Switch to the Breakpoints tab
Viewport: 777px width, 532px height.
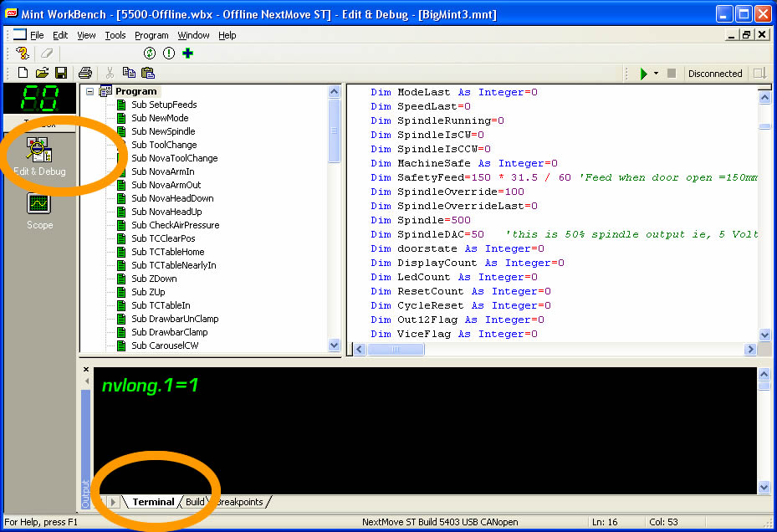(240, 502)
